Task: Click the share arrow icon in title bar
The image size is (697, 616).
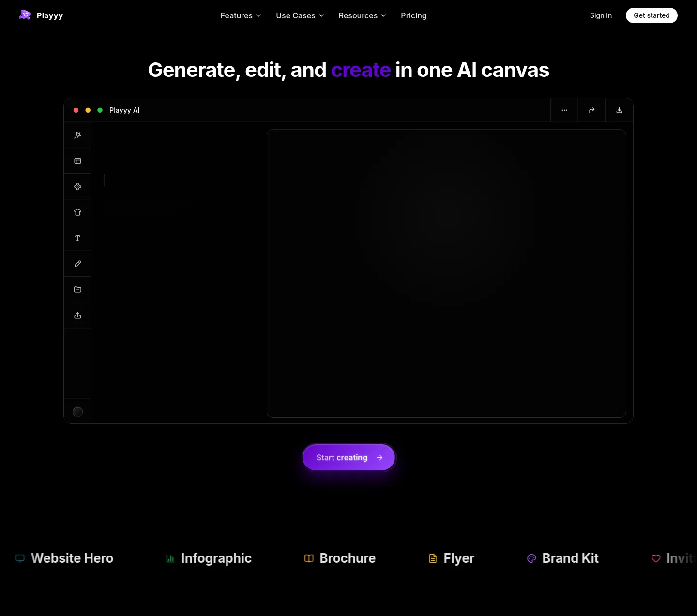Action: coord(591,110)
